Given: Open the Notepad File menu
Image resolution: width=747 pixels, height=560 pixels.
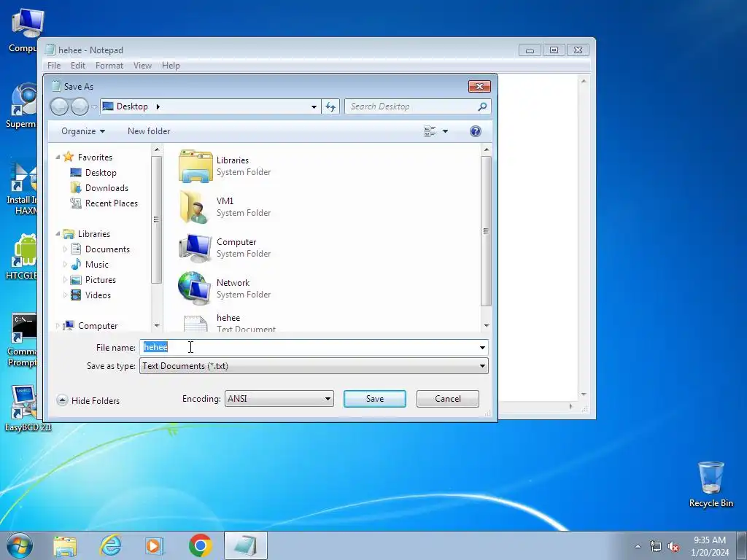Looking at the screenshot, I should coord(54,66).
